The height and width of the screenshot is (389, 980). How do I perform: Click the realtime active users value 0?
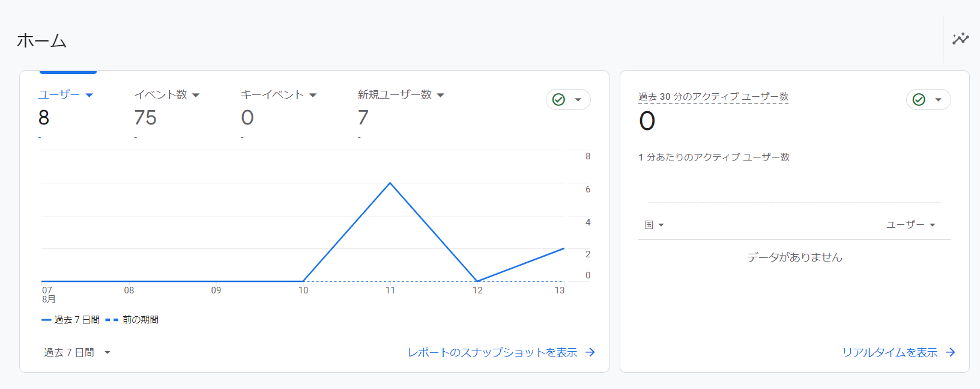coord(647,121)
